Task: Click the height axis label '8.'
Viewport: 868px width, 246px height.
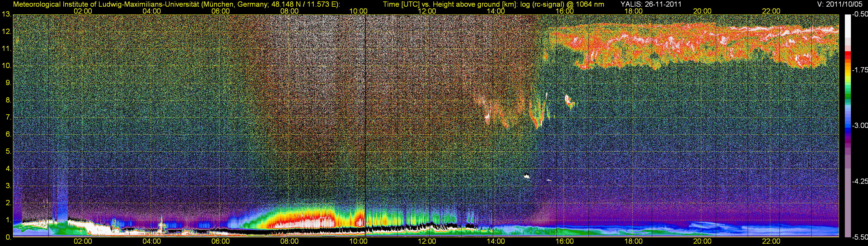Action: [x=8, y=100]
